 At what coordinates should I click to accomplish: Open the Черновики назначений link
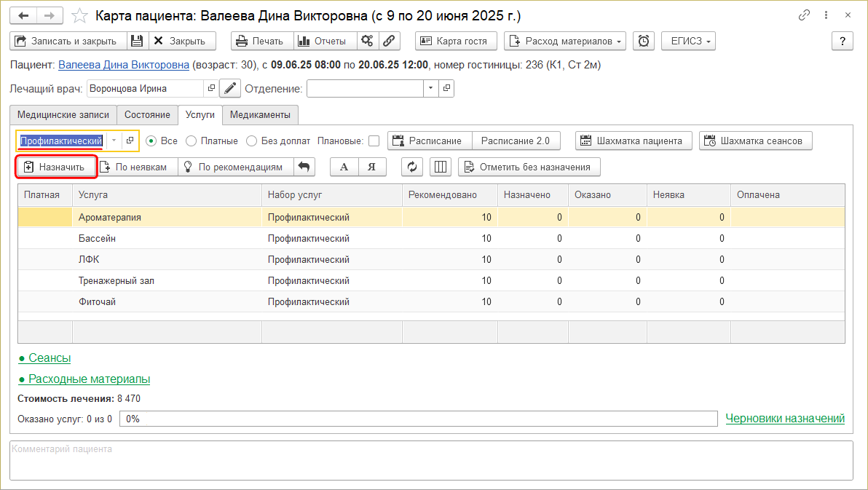click(785, 419)
